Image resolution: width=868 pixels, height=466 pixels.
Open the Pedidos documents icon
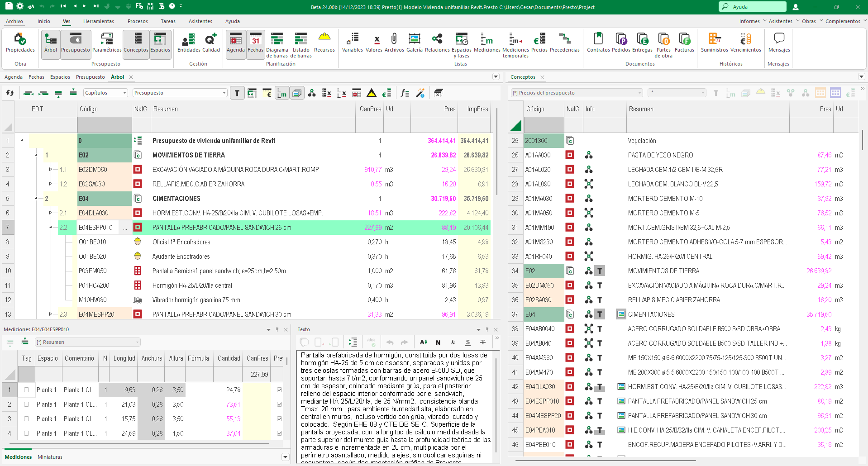(621, 43)
